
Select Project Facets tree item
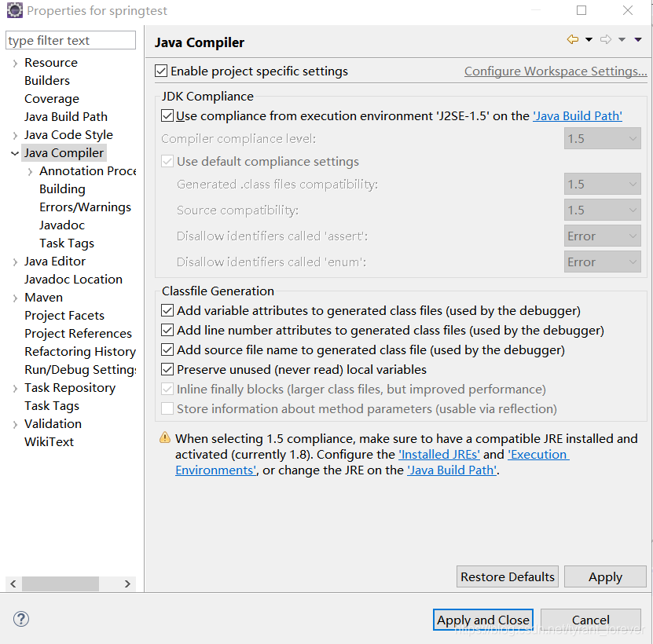coord(64,315)
